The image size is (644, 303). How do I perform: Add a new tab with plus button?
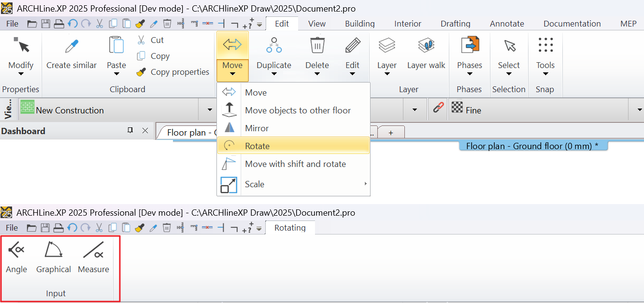click(391, 132)
